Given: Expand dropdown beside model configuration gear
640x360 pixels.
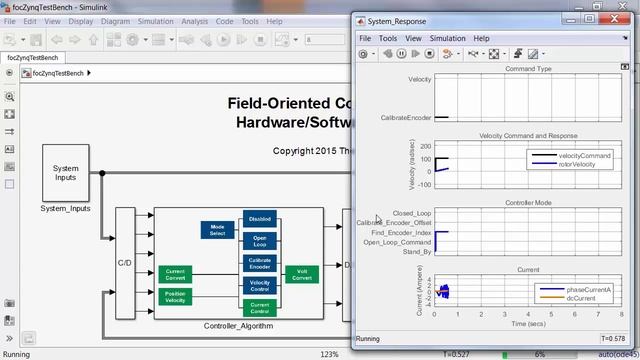Looking at the screenshot, I should coord(145,40).
